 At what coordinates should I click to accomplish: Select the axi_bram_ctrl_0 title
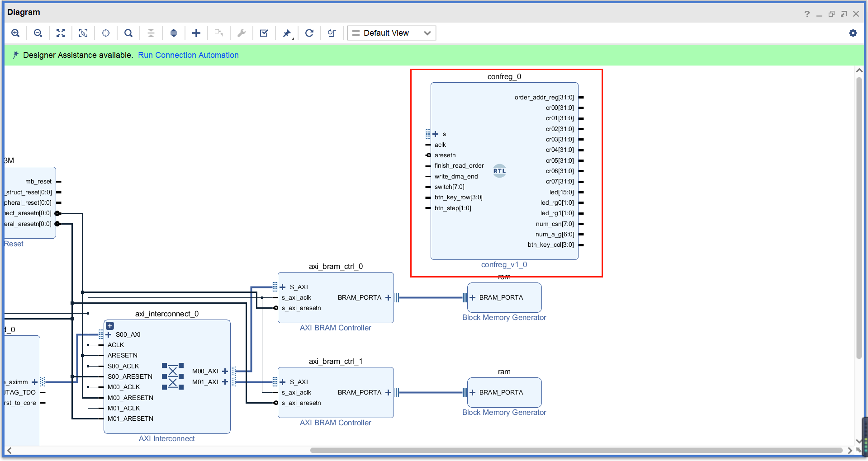[336, 266]
